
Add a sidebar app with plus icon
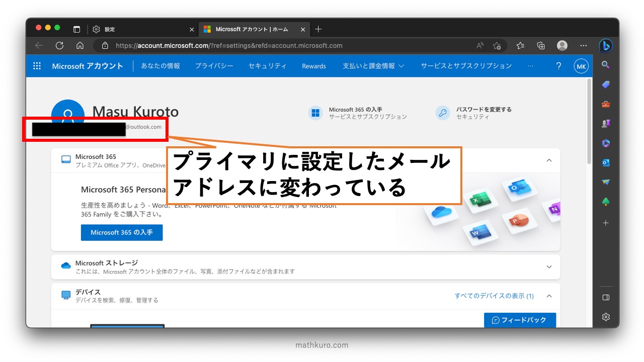tap(606, 223)
